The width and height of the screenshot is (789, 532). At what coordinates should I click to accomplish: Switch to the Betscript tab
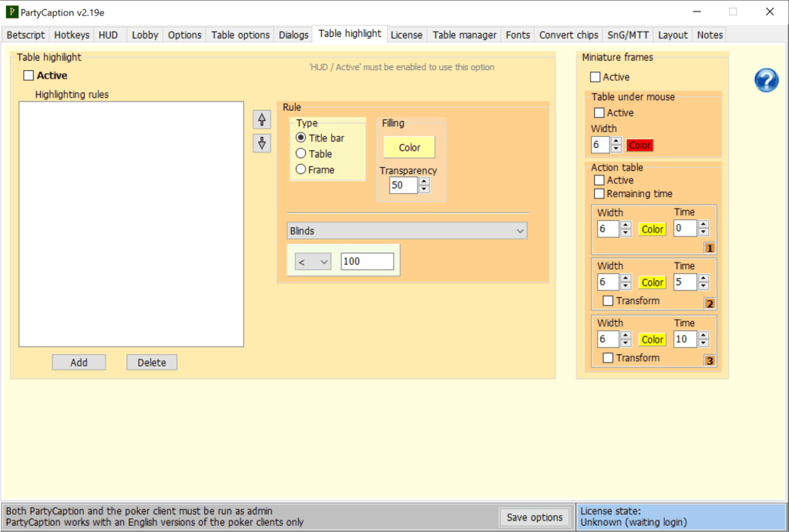coord(25,35)
